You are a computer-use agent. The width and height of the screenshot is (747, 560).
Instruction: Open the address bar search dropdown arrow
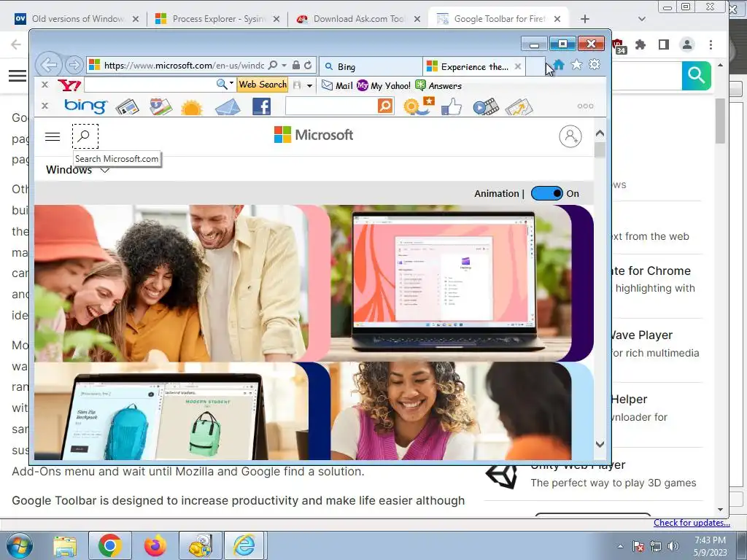tap(284, 65)
